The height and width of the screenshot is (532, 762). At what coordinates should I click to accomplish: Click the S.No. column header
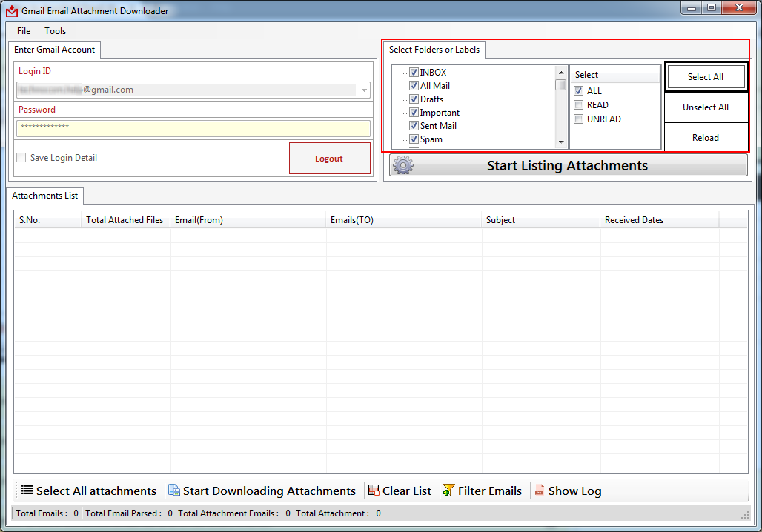pos(47,219)
